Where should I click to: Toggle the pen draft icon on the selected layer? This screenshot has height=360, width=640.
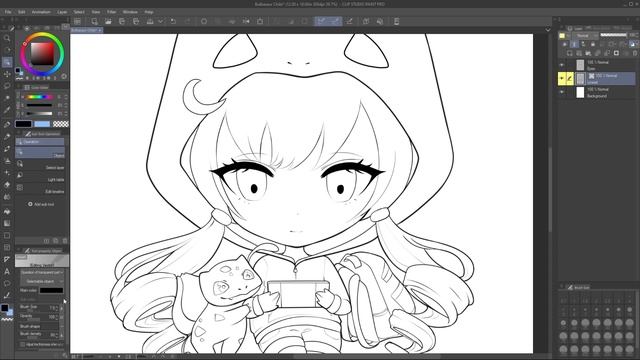pos(570,78)
